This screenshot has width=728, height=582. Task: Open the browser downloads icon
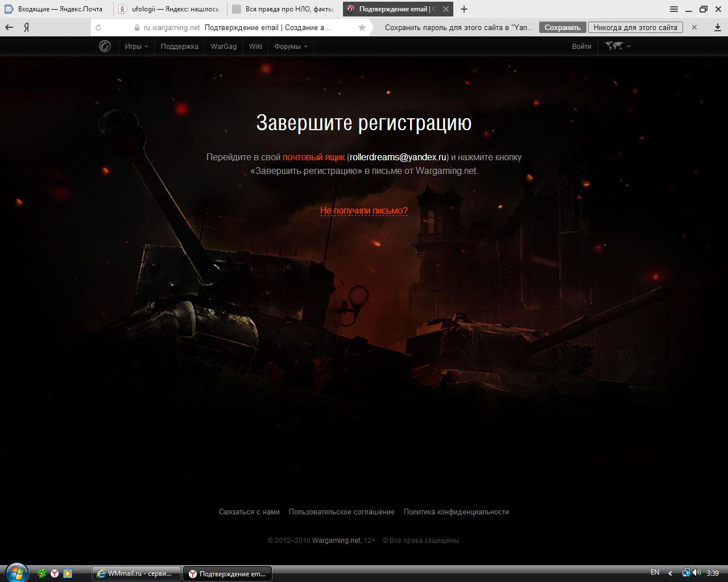[718, 27]
